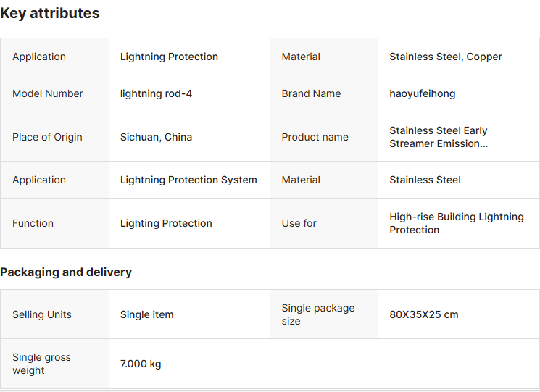Select the 'Stainless Steel, Copper' material value
Viewport: 540px width, 392px height.
coord(445,57)
